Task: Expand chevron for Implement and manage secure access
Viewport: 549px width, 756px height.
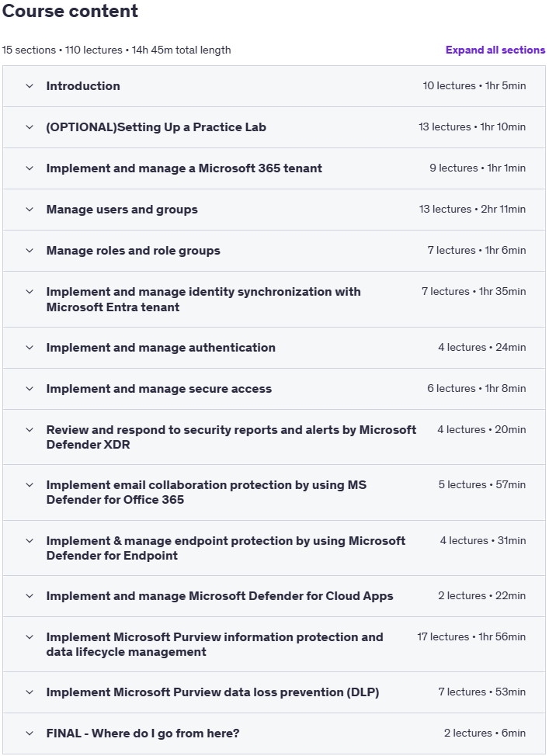Action: click(30, 389)
